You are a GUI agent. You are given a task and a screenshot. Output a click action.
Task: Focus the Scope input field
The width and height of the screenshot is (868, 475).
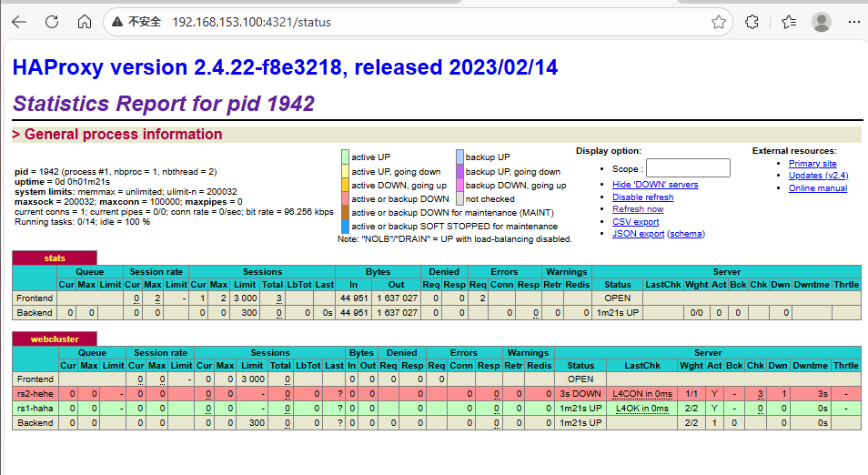[x=688, y=167]
